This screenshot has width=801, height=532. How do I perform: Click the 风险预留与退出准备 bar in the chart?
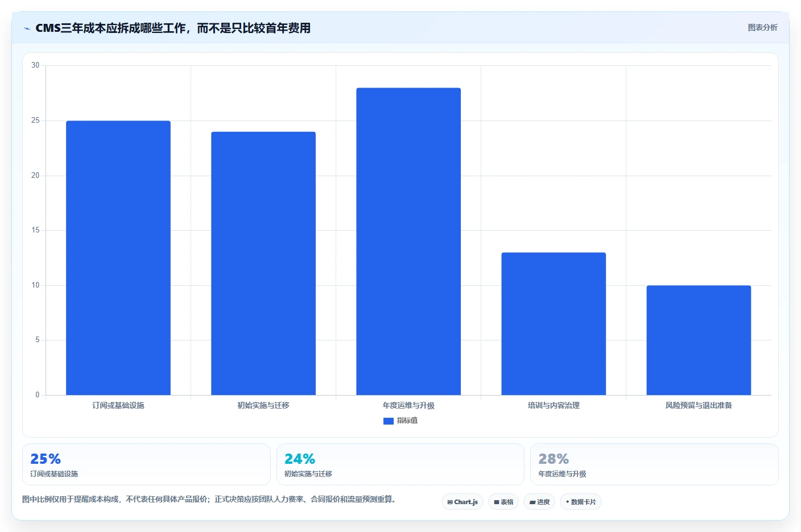(699, 340)
